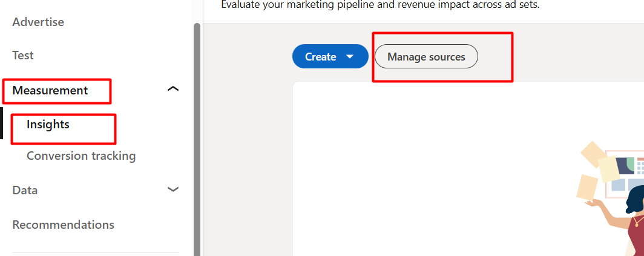Click the divider line below Recommendations
The height and width of the screenshot is (256, 644).
[96, 252]
